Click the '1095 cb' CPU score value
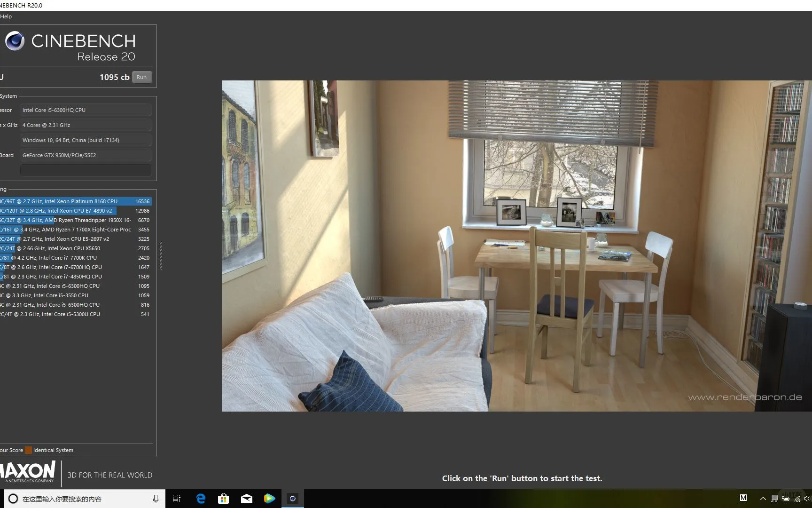The height and width of the screenshot is (508, 812). [x=114, y=77]
